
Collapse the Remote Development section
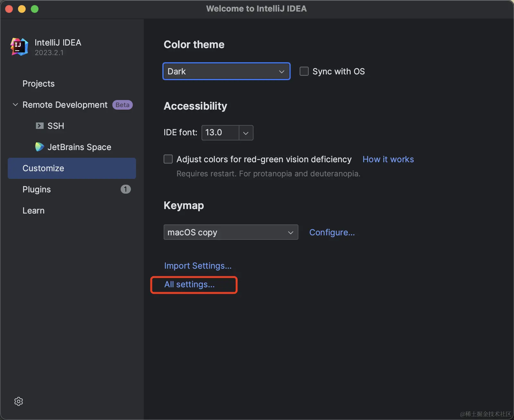click(15, 105)
